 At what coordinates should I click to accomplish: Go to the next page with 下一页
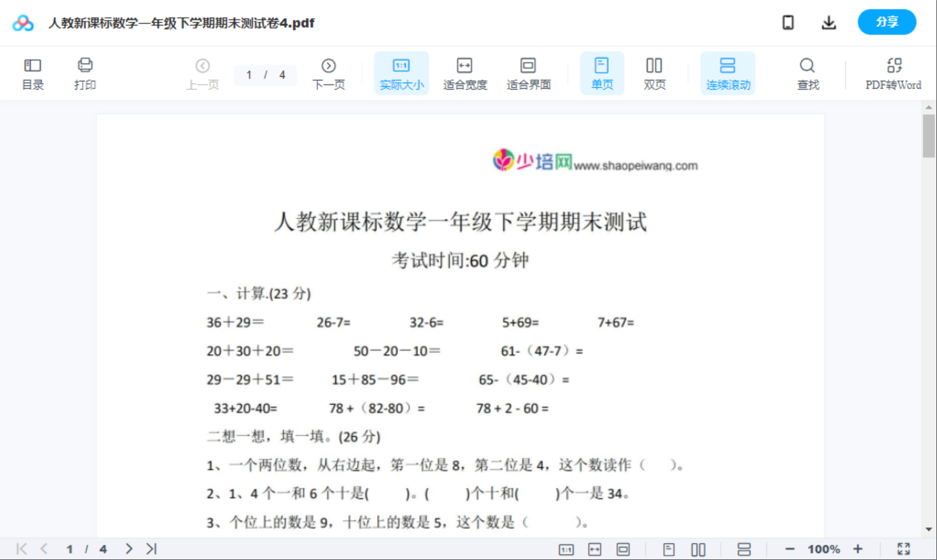(x=328, y=73)
